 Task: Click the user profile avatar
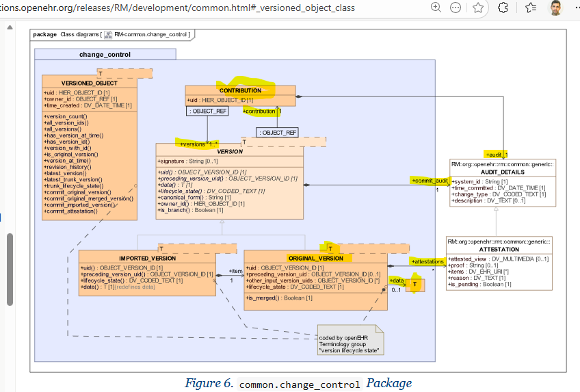pos(557,8)
